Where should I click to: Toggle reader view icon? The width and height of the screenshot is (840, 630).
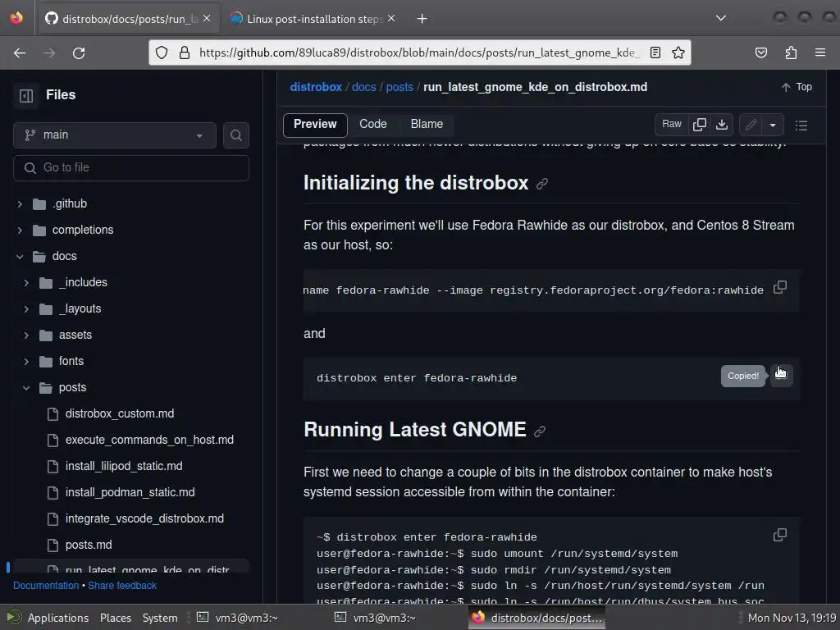[655, 52]
